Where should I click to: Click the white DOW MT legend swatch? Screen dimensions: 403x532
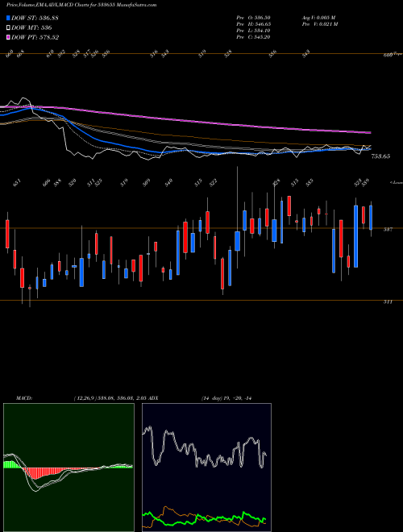point(8,27)
